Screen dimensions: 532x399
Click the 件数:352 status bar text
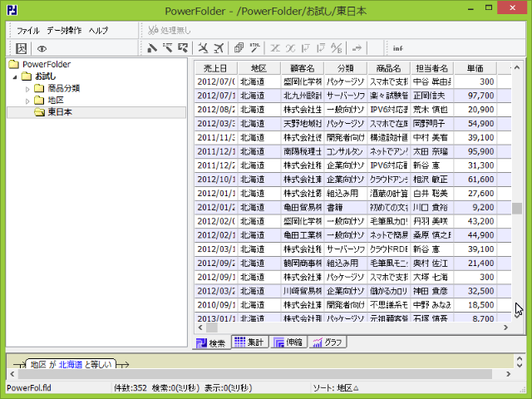point(131,388)
